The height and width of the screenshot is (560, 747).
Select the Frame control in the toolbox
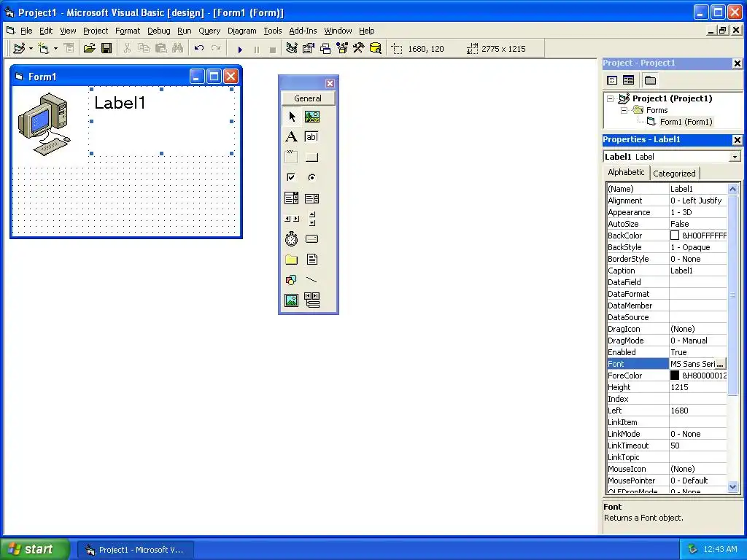pos(291,157)
